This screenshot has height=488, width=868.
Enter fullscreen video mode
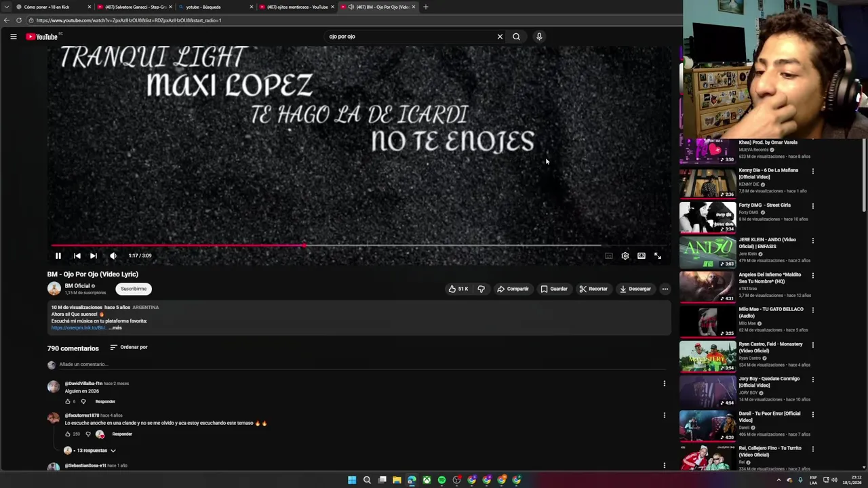(658, 256)
